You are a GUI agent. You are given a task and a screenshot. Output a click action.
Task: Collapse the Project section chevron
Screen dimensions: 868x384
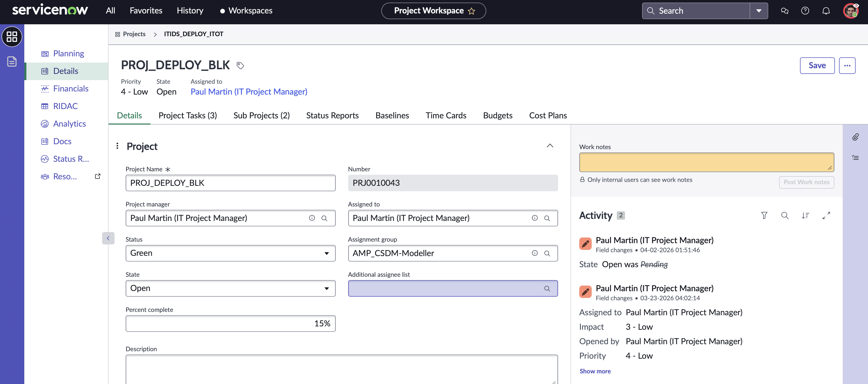click(x=550, y=146)
